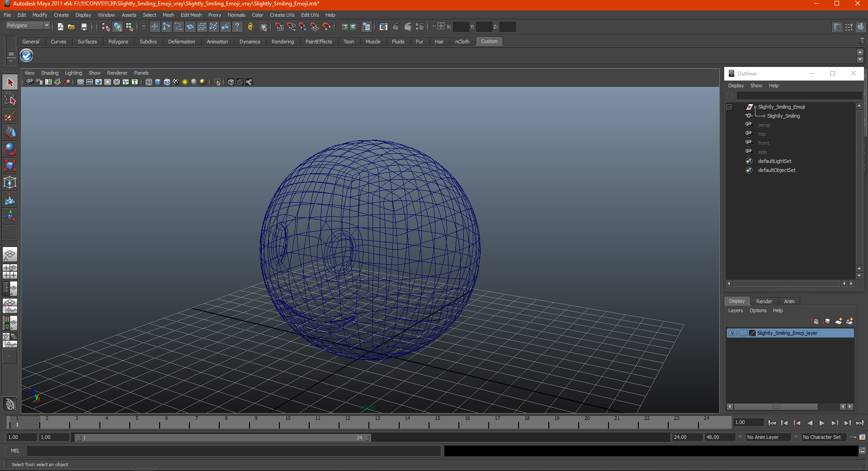Image resolution: width=868 pixels, height=471 pixels.
Task: Switch to the four view layout
Action: 10,271
